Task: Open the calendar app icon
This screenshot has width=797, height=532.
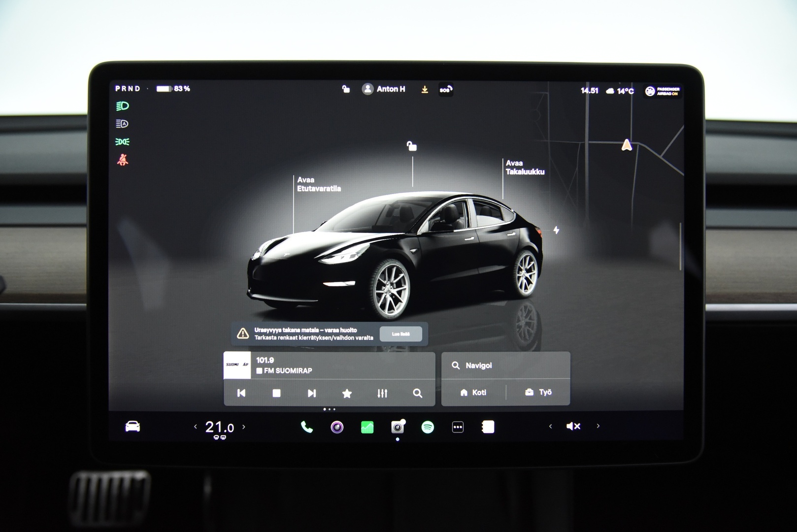Action: 487,427
